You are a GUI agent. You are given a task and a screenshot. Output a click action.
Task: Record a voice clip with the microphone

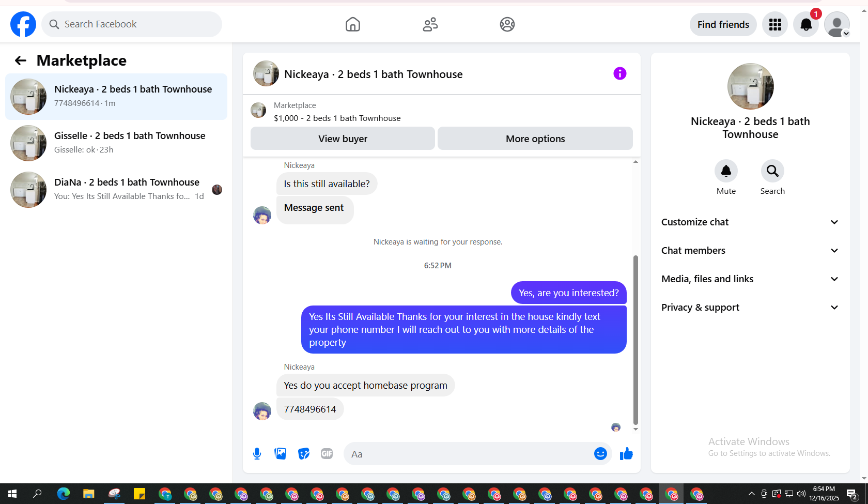257,454
